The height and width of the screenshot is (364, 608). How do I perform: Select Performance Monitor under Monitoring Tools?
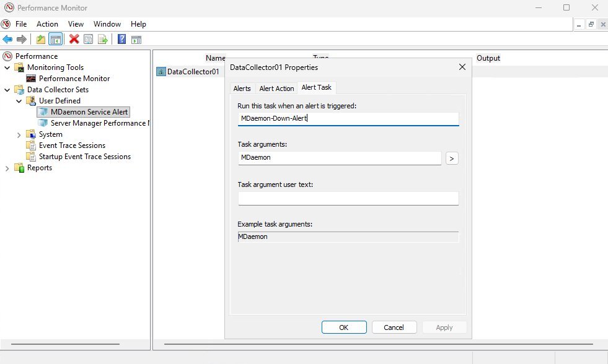pos(74,79)
